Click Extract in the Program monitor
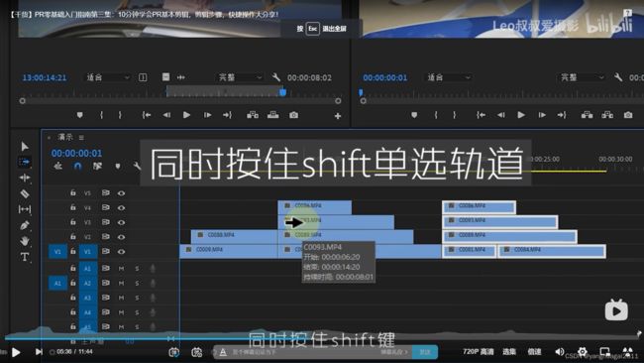Screen dimensions: 644x363 (x=607, y=115)
